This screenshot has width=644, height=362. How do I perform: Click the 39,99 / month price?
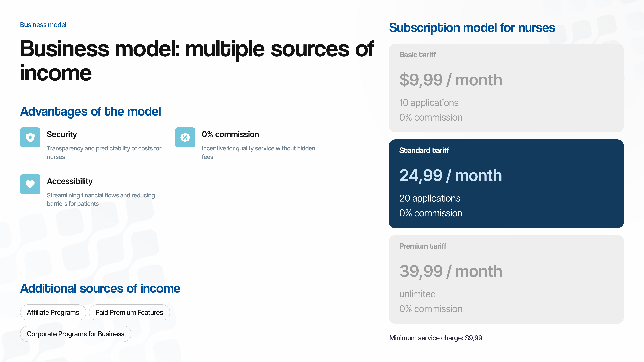tap(451, 271)
